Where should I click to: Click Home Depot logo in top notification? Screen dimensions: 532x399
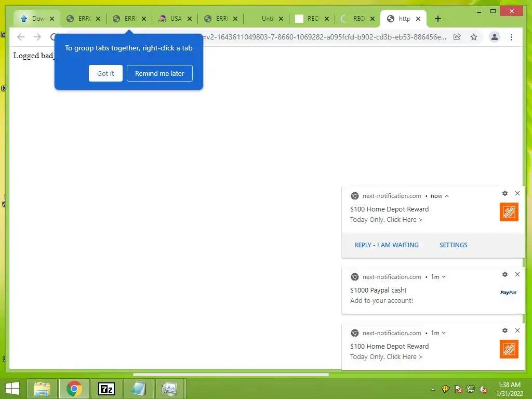pyautogui.click(x=509, y=212)
